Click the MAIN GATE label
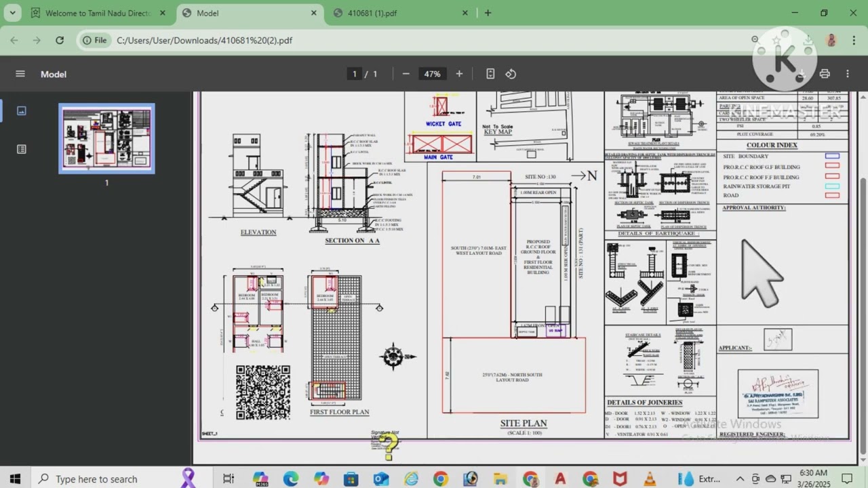 point(439,157)
